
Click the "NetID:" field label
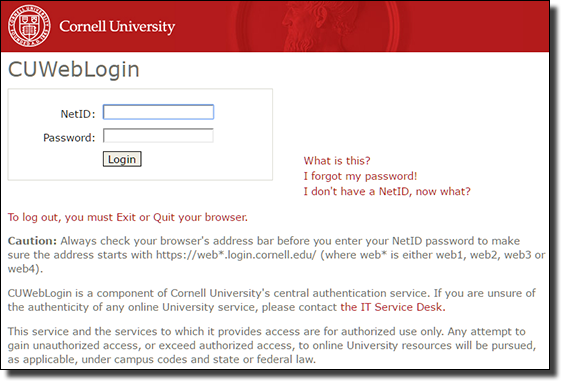tap(78, 114)
